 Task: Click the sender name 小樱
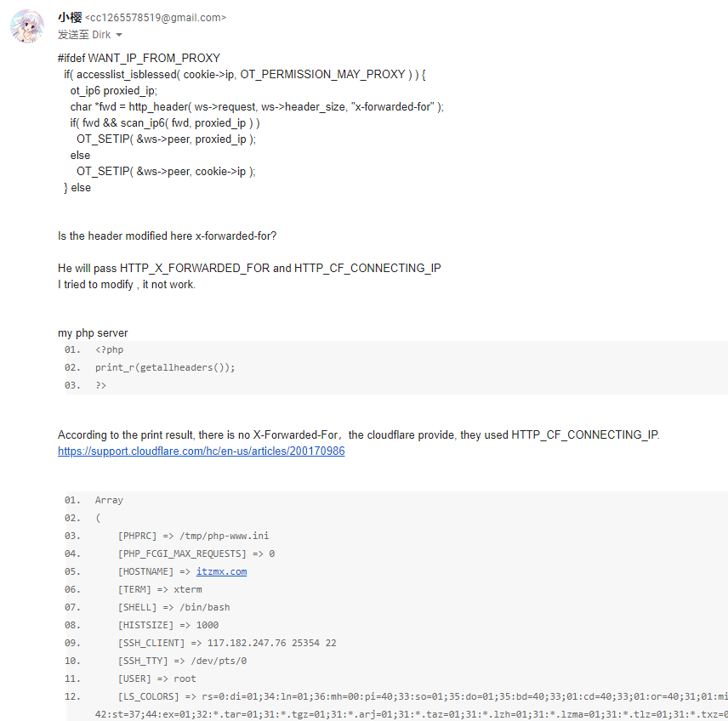coord(70,17)
